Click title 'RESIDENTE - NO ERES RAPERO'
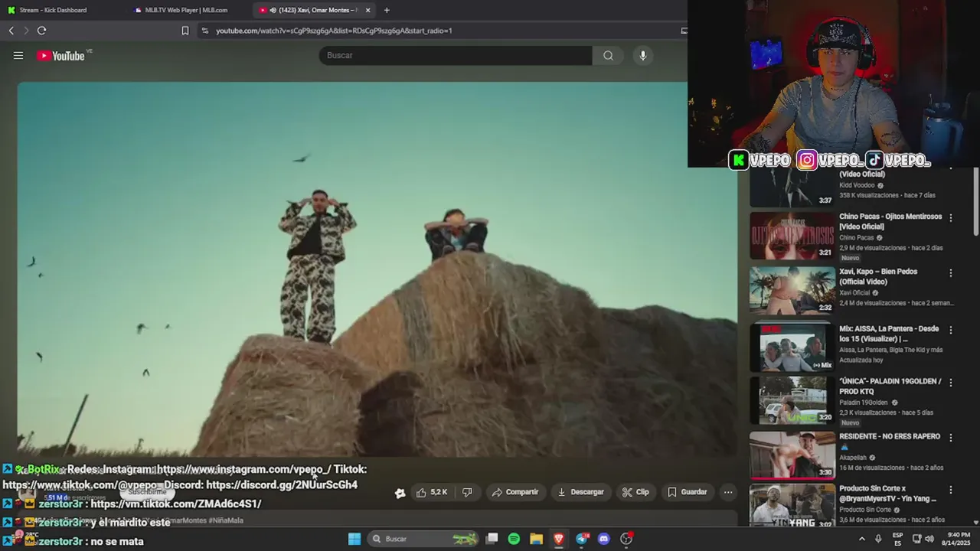 coord(890,436)
